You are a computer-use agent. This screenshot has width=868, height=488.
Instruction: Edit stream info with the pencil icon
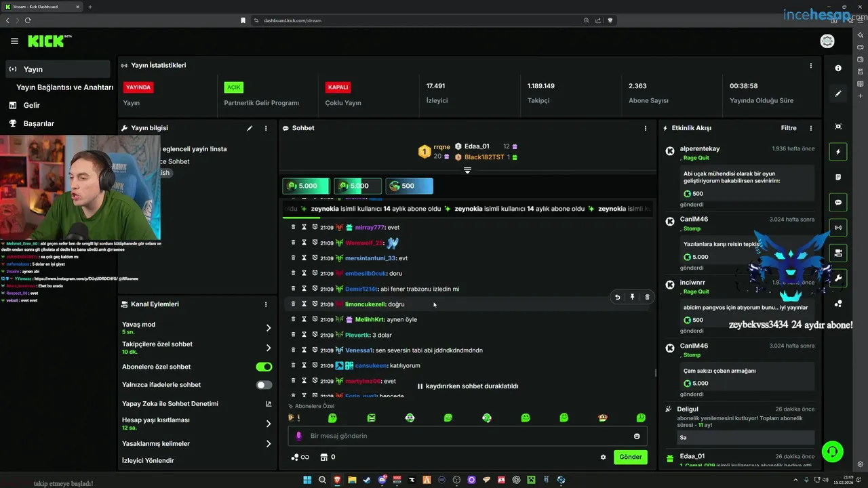250,128
